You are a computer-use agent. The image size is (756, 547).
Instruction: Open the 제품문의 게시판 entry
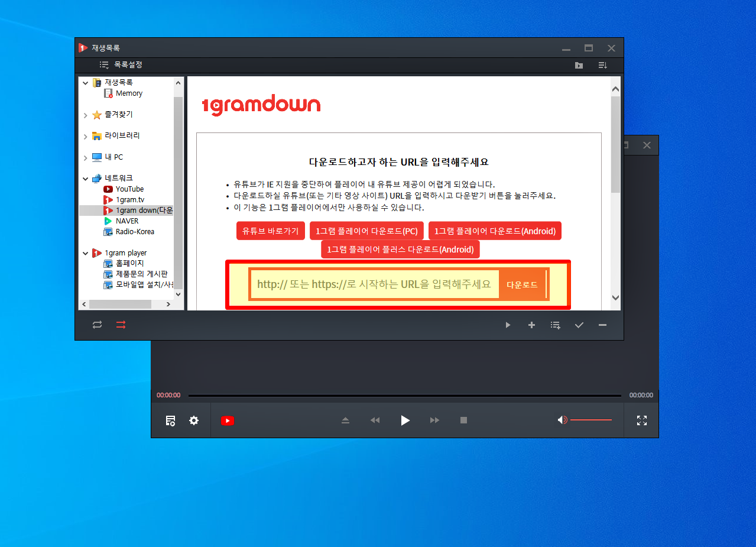click(141, 274)
